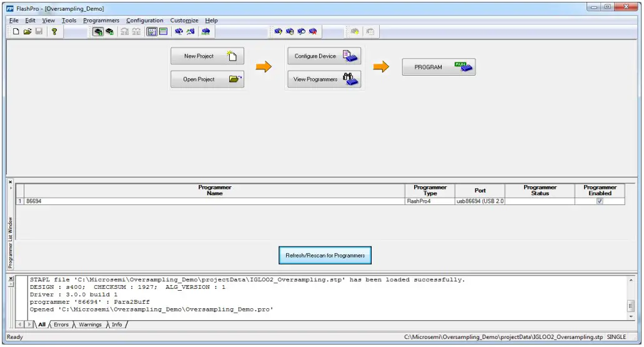Click the Port column header
The height and width of the screenshot is (347, 644).
click(x=480, y=190)
